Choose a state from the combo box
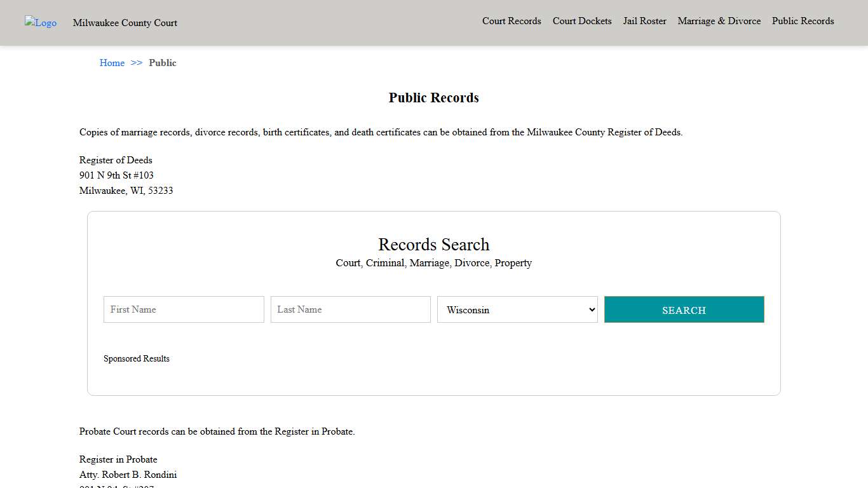The image size is (868, 488). 517,309
